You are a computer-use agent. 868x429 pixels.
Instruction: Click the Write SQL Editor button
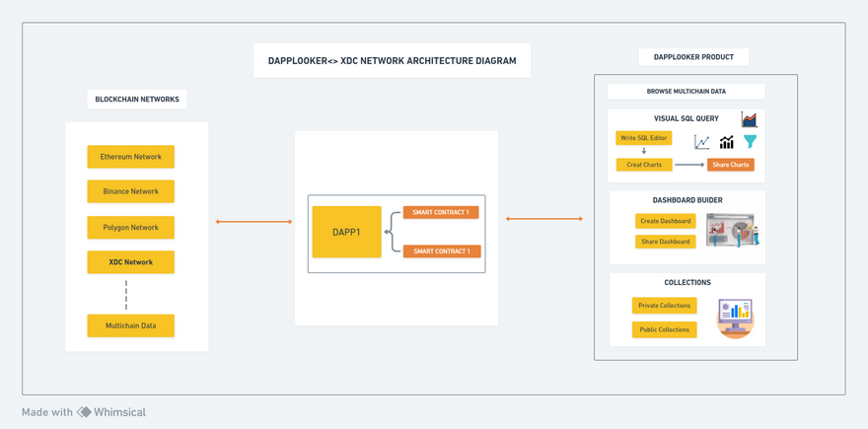(x=643, y=138)
